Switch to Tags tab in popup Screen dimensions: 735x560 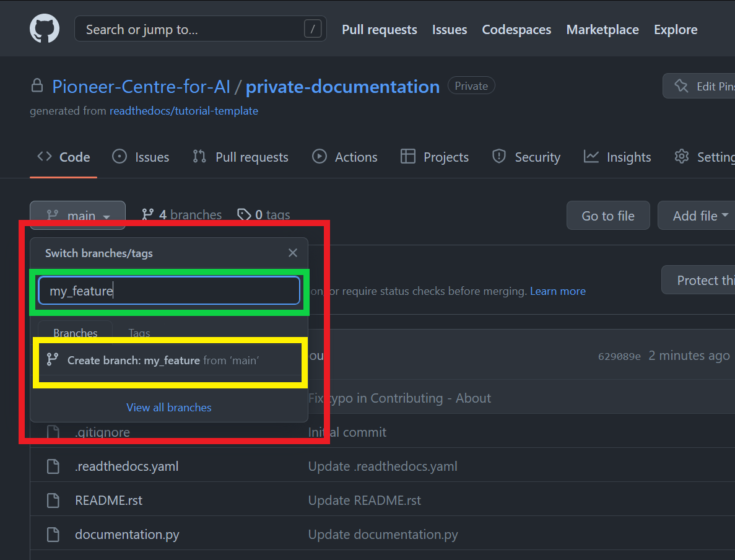(139, 333)
